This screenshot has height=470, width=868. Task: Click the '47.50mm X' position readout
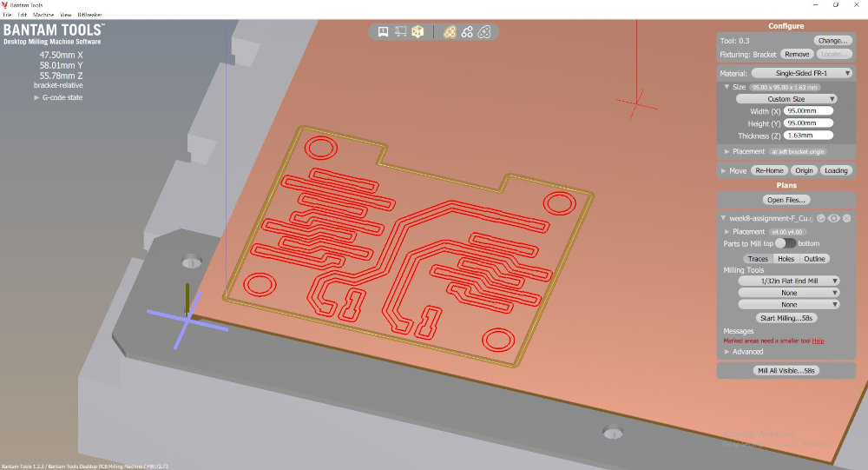pos(61,55)
